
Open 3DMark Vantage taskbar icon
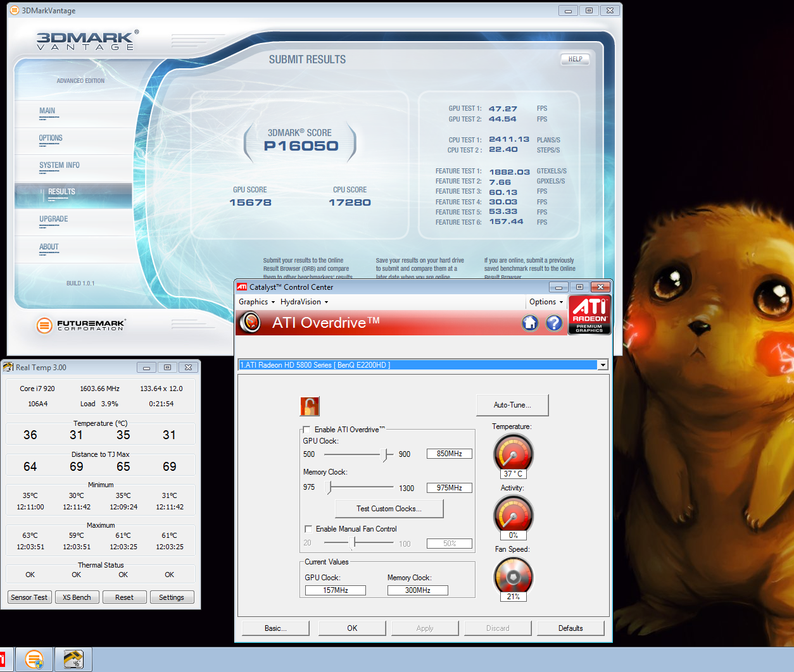(x=34, y=660)
